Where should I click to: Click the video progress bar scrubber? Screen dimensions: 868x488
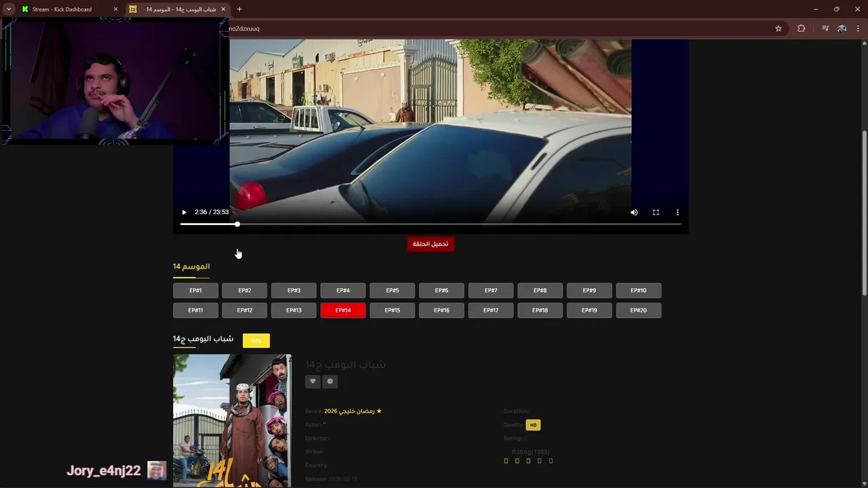pyautogui.click(x=237, y=224)
